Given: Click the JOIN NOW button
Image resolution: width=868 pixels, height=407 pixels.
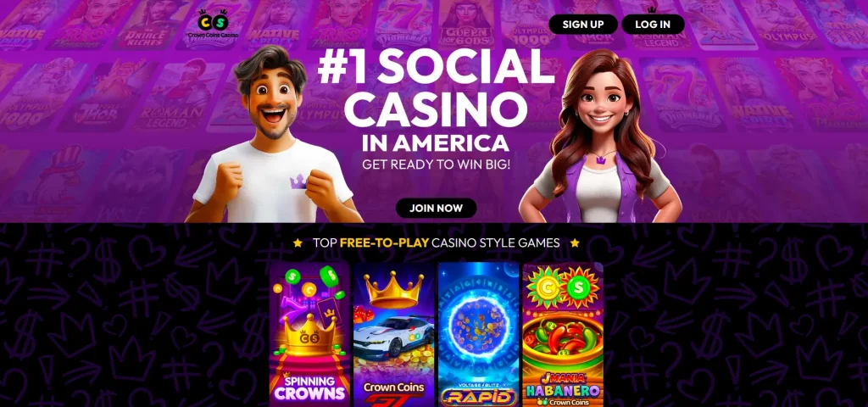Looking at the screenshot, I should coord(437,209).
